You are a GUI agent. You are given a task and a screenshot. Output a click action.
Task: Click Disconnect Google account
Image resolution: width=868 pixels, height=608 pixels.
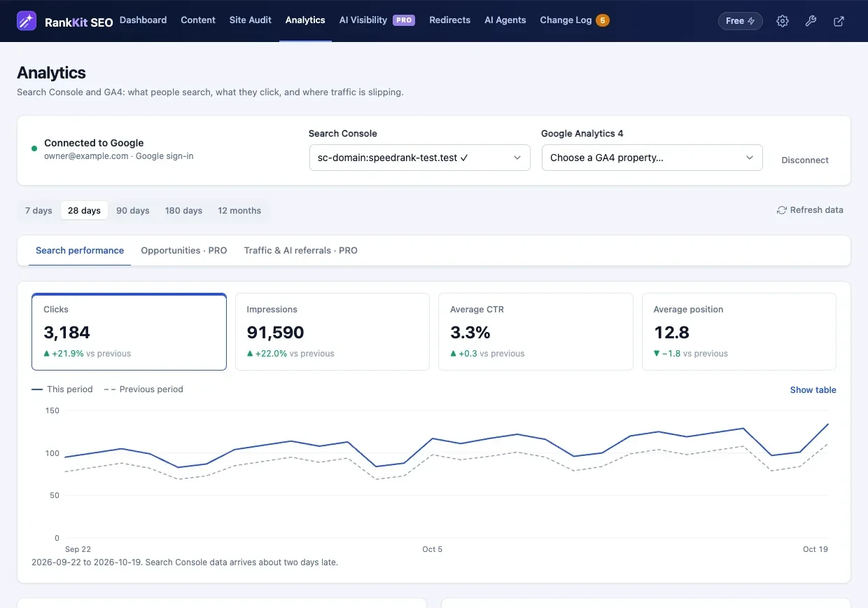pos(805,160)
